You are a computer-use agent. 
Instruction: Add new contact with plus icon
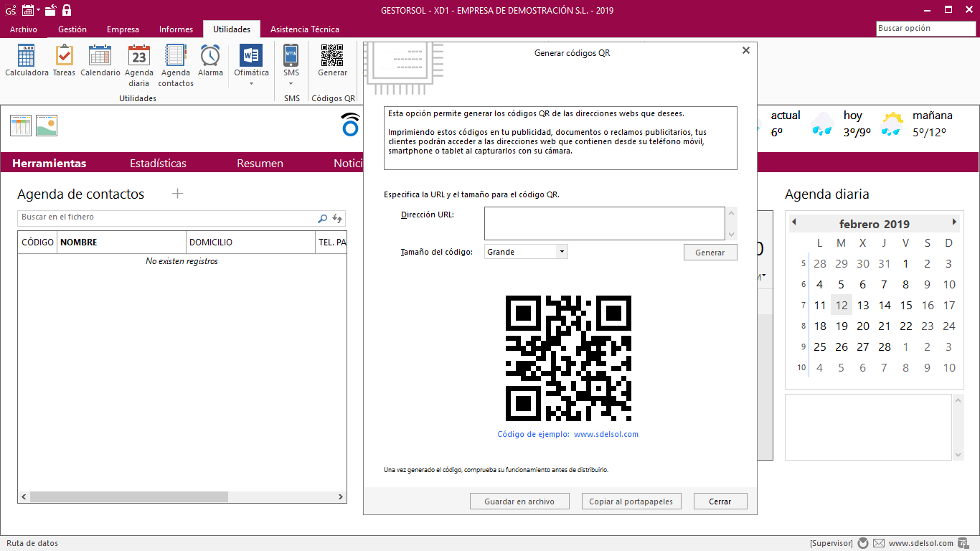[x=178, y=194]
